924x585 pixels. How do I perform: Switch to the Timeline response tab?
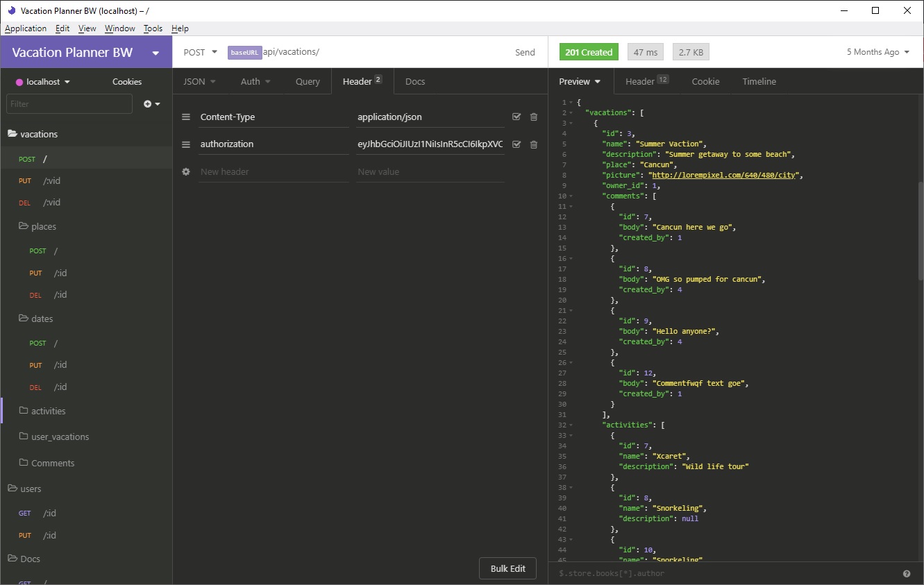tap(759, 82)
